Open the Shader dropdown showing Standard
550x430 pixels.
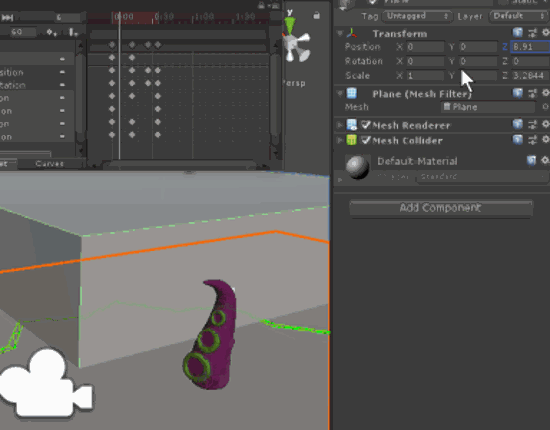click(x=482, y=176)
